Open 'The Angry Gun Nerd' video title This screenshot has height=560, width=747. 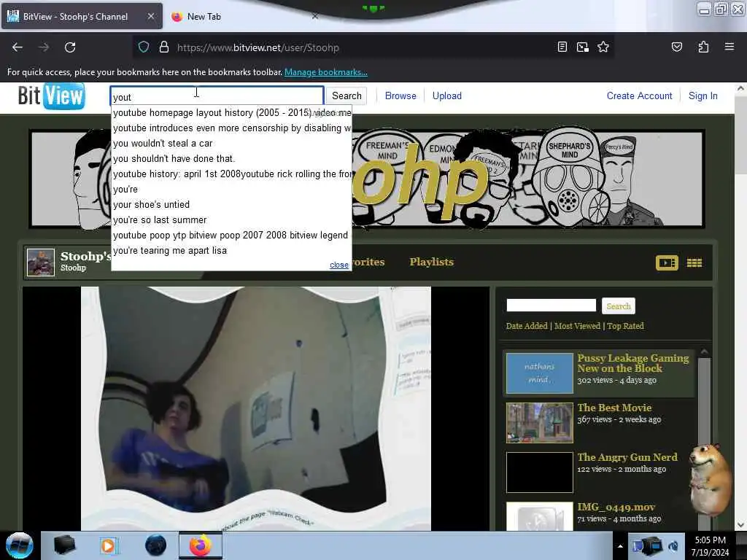627,457
